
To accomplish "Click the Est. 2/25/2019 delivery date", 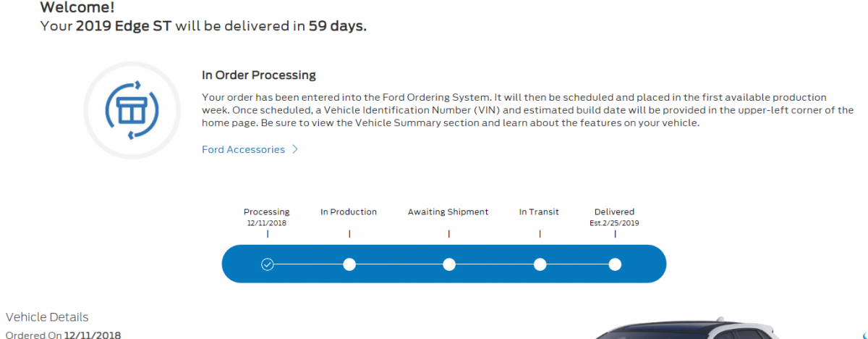I will click(x=614, y=223).
